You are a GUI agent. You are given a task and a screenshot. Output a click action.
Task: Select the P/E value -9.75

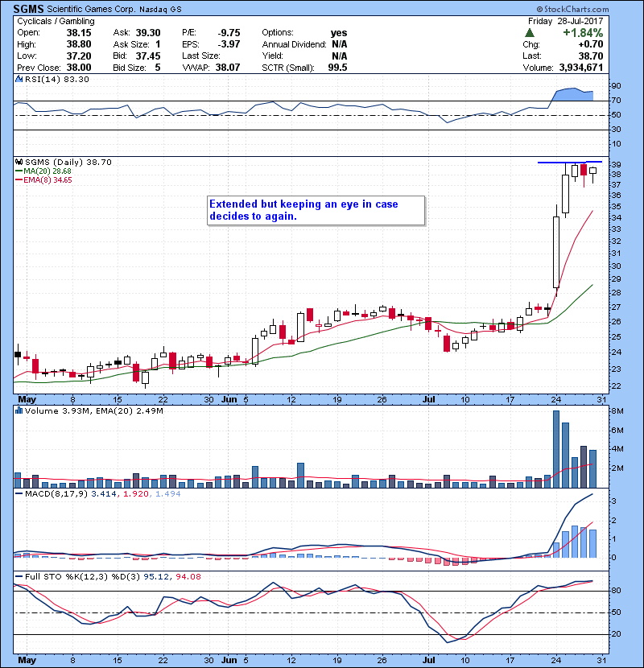(x=229, y=33)
